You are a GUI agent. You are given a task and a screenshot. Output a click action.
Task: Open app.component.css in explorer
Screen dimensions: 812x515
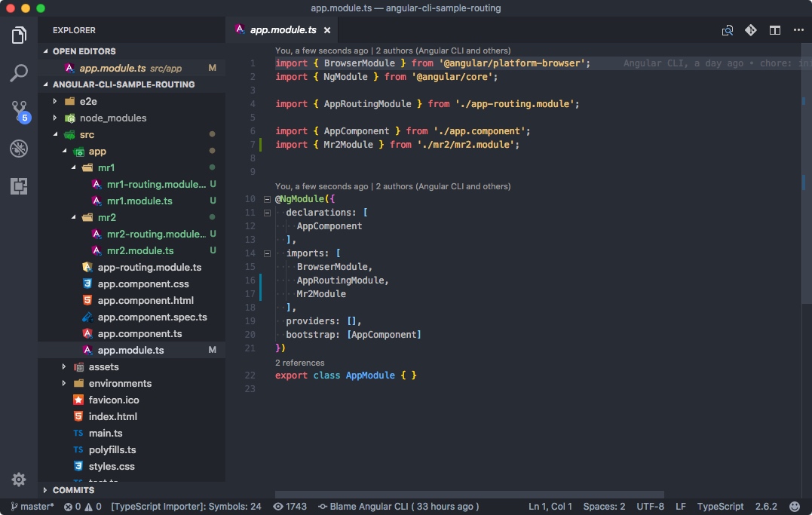(x=131, y=284)
